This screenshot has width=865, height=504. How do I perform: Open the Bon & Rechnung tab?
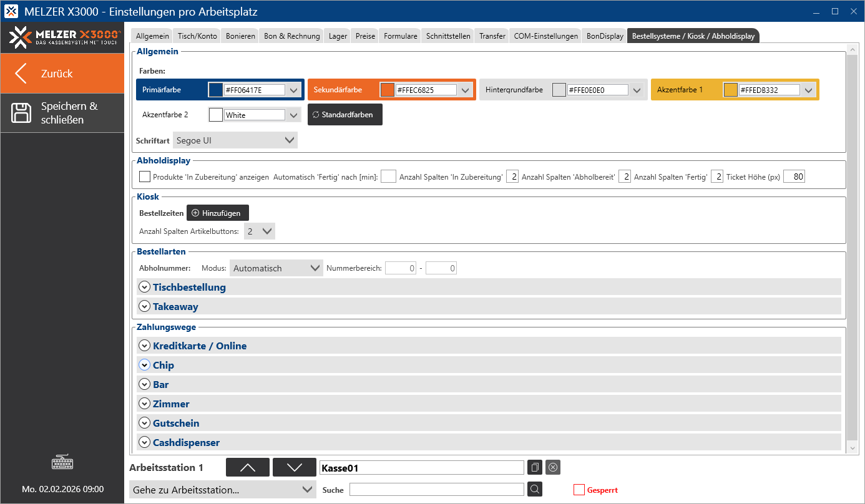click(291, 36)
